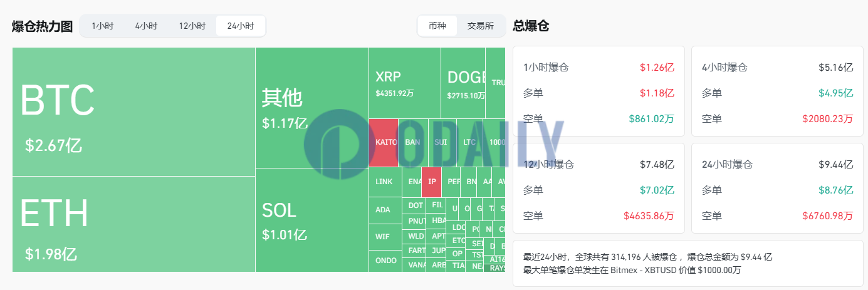The image size is (868, 290).
Task: Click the ADA heatmap tile
Action: point(385,210)
